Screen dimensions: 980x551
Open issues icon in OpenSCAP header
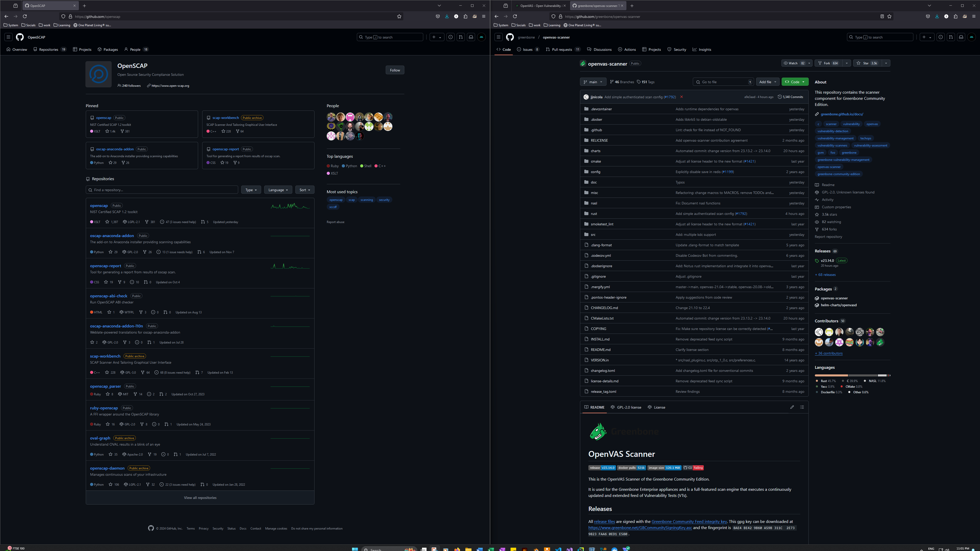tap(451, 37)
